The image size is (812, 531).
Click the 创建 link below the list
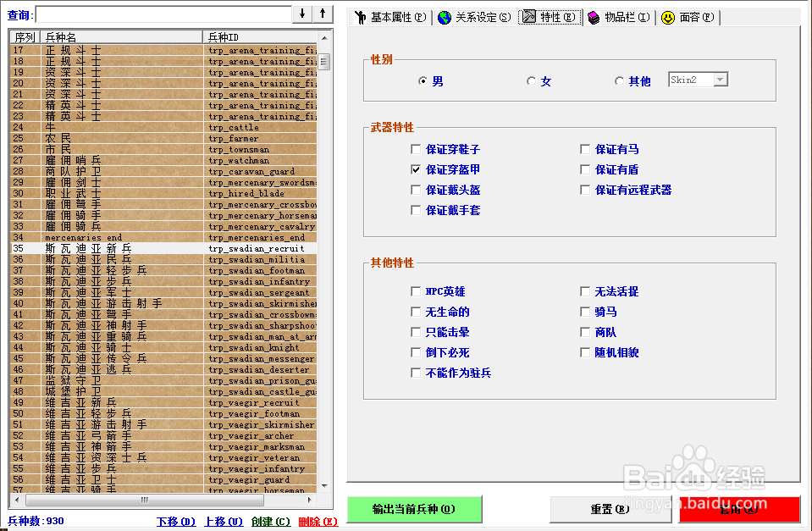[270, 521]
